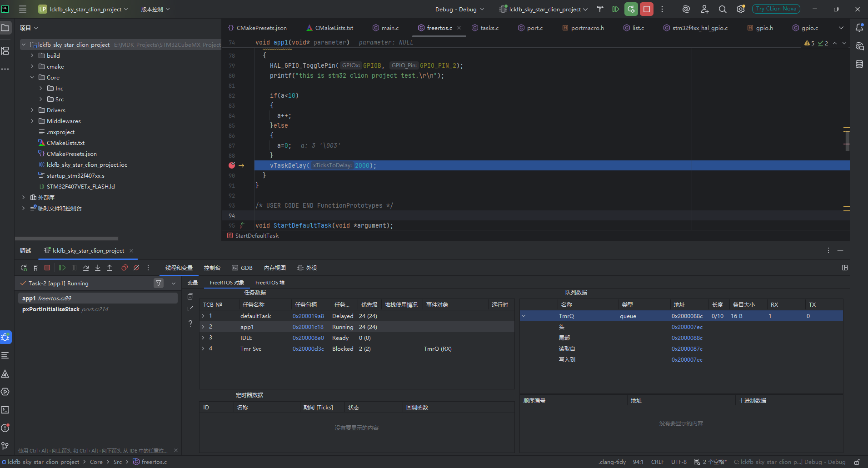Open CMakePresets.json in project tree
This screenshot has height=468, width=868.
(71, 154)
